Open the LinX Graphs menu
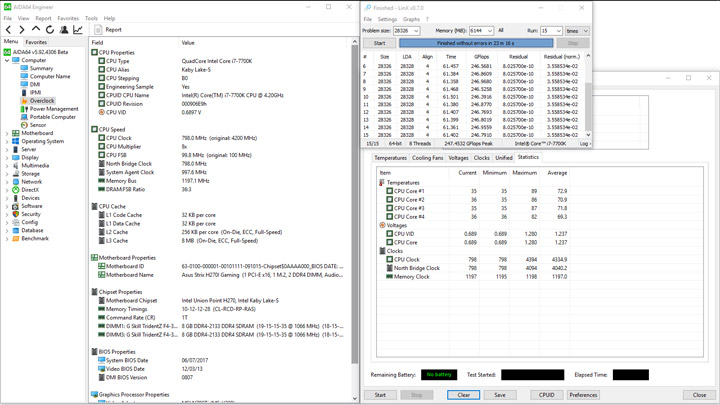Image resolution: width=720 pixels, height=405 pixels. 411,19
